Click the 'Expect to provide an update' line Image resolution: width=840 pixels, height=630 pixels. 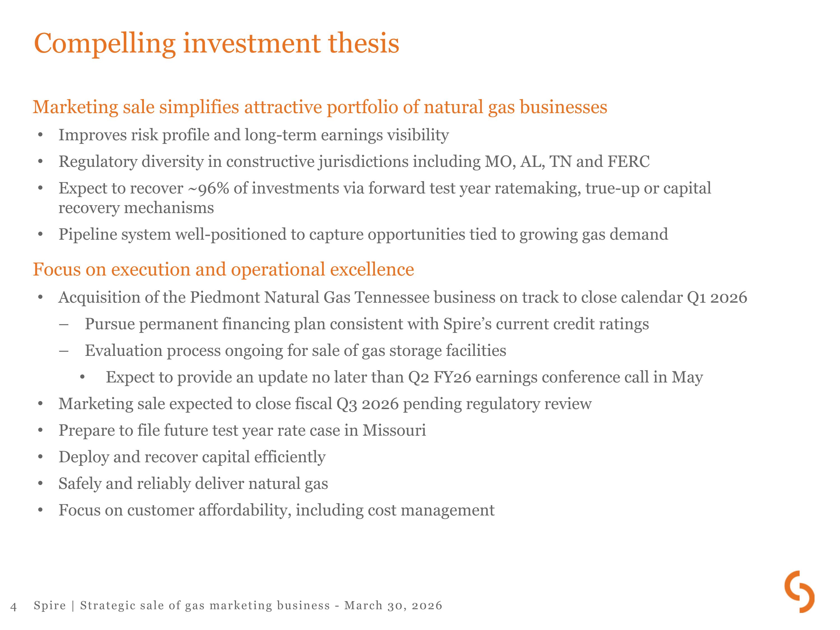[404, 377]
